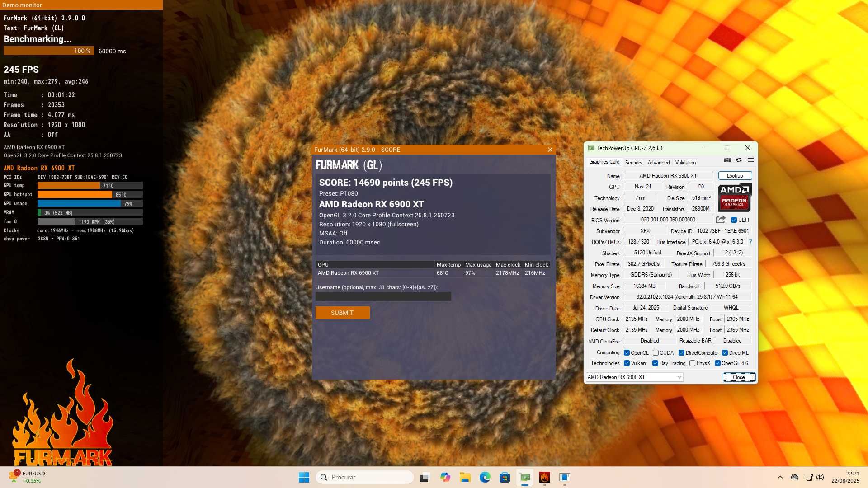This screenshot has height=488, width=868.
Task: Click the network tray icon
Action: click(809, 477)
